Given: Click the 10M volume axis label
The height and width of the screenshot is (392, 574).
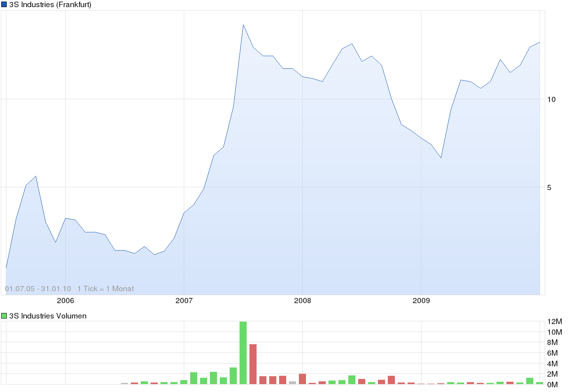Looking at the screenshot, I should 555,332.
